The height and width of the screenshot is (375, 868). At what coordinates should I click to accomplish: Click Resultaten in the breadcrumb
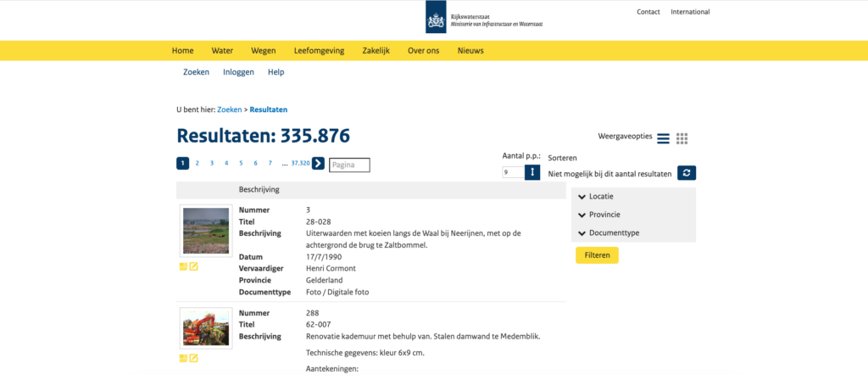[x=269, y=109]
